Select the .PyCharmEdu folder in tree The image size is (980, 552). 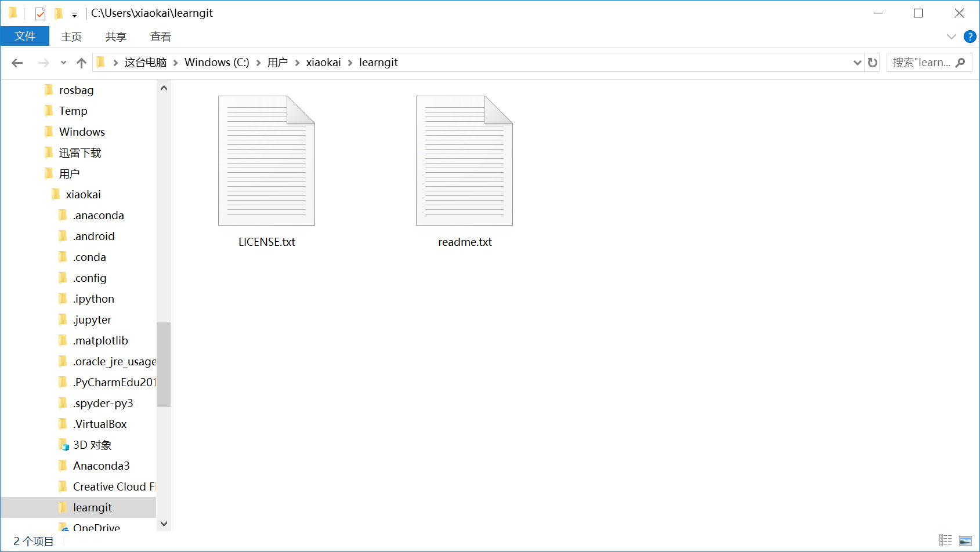[114, 382]
